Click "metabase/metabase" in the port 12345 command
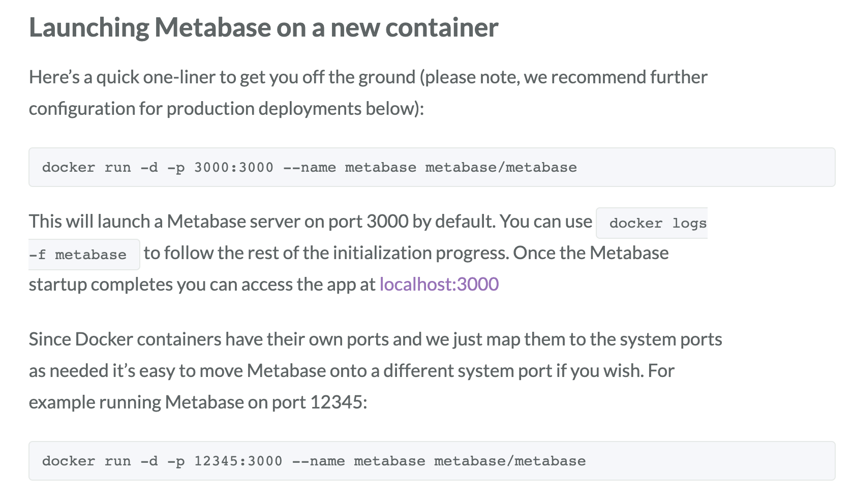The height and width of the screenshot is (504, 853). click(x=509, y=461)
